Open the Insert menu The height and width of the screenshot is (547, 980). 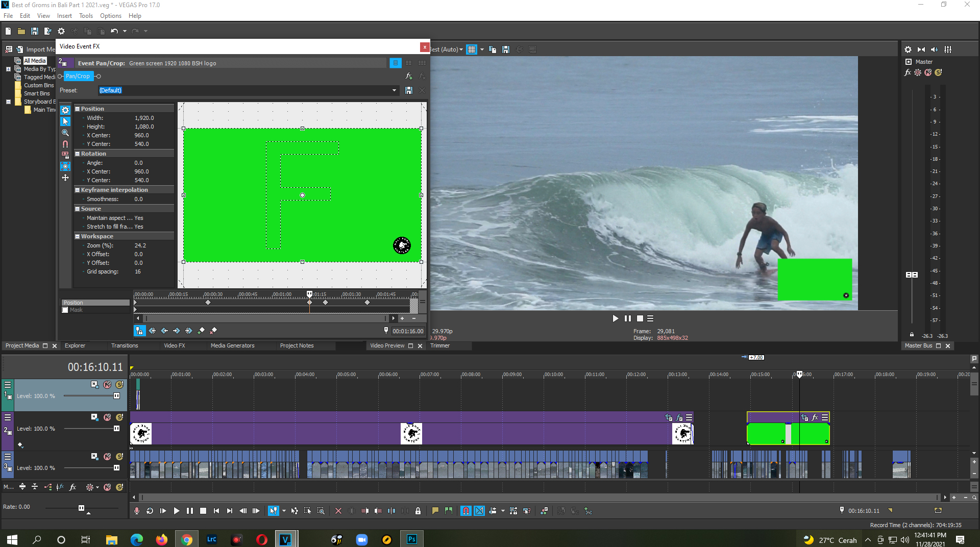coord(64,16)
